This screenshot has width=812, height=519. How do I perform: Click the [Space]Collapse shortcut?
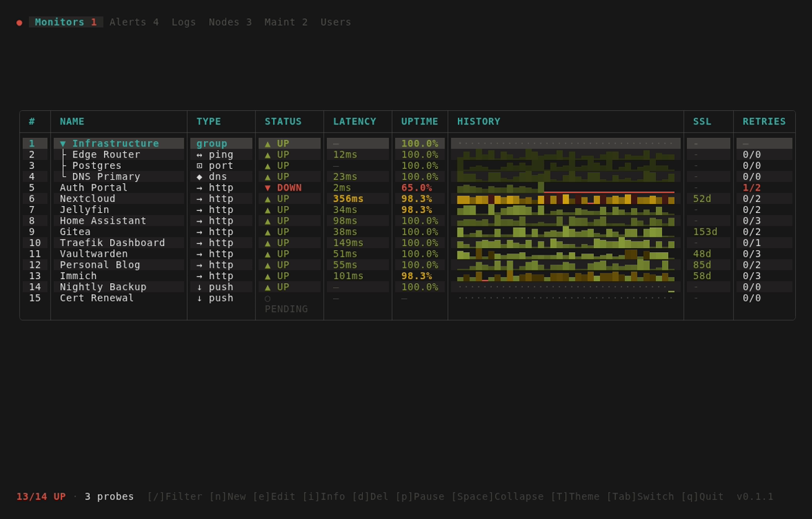pyautogui.click(x=497, y=497)
